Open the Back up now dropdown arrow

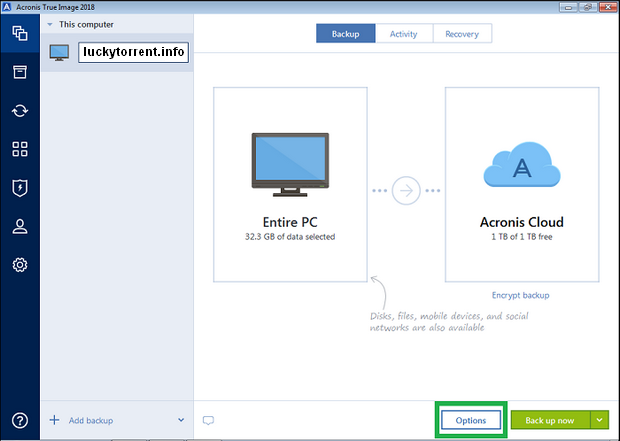[600, 420]
